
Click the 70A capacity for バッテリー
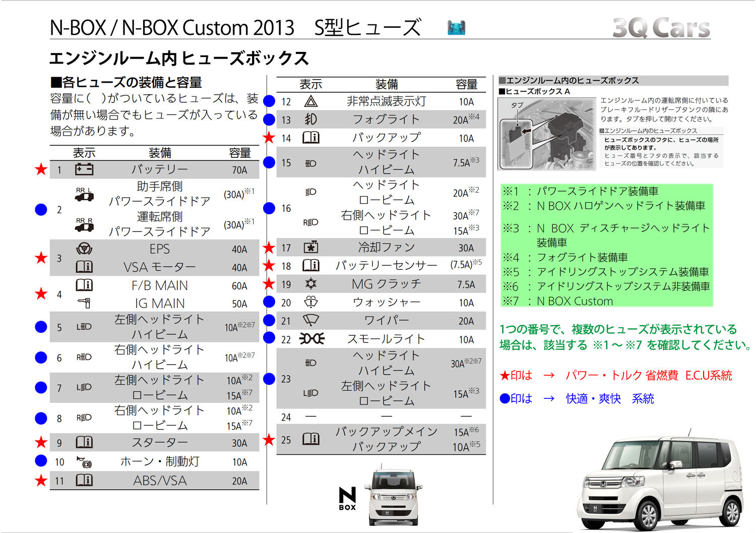click(x=239, y=170)
